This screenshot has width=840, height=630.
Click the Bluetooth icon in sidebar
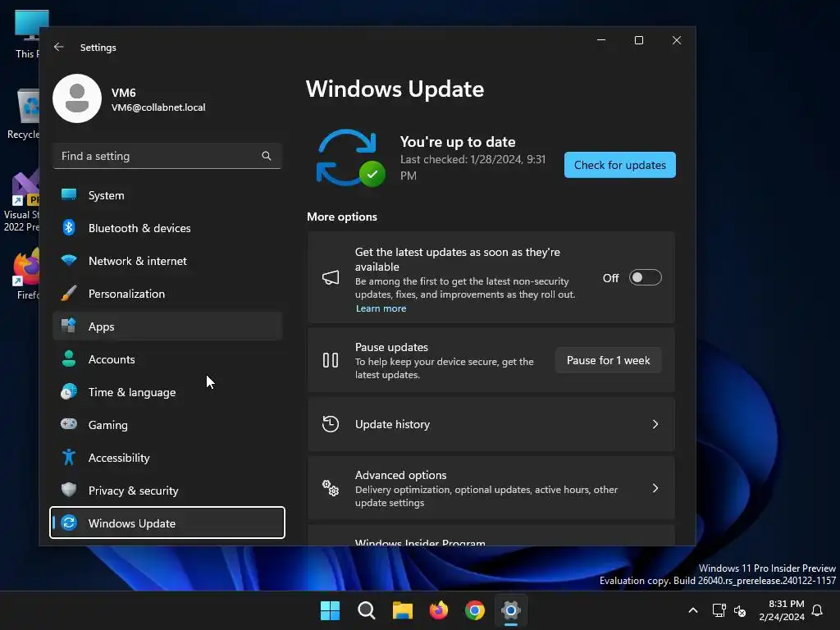coord(69,228)
